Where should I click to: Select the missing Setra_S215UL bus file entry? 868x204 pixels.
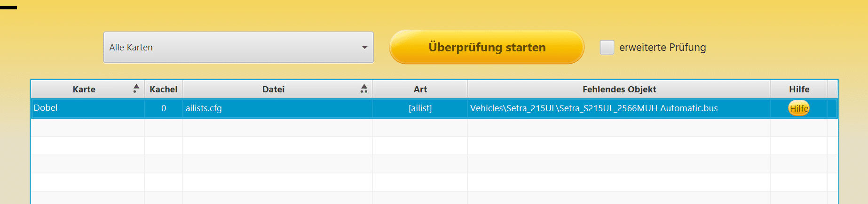(594, 108)
